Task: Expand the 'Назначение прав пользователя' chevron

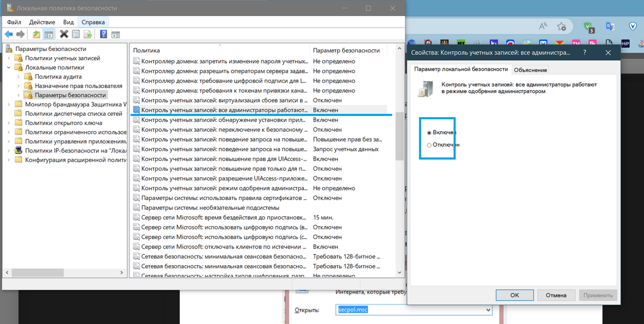Action: click(18, 86)
